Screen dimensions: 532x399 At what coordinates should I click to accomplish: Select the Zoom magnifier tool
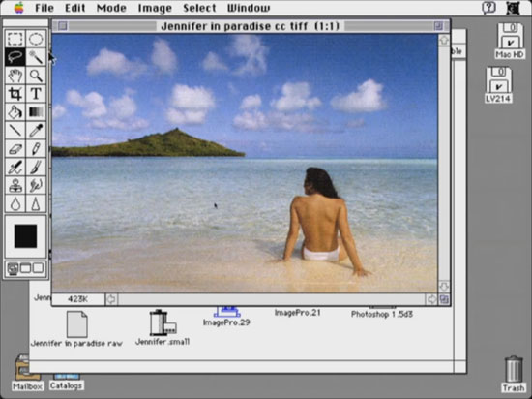[36, 76]
